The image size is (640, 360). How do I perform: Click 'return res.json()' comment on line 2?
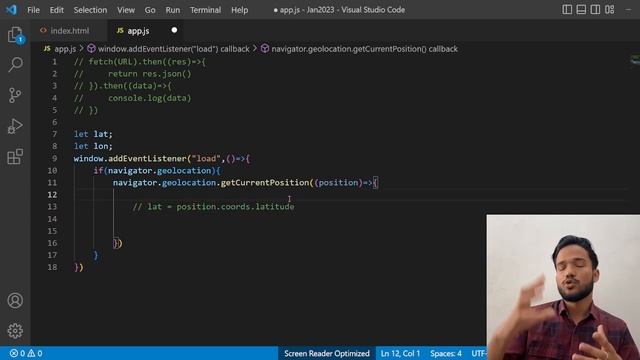click(x=149, y=74)
